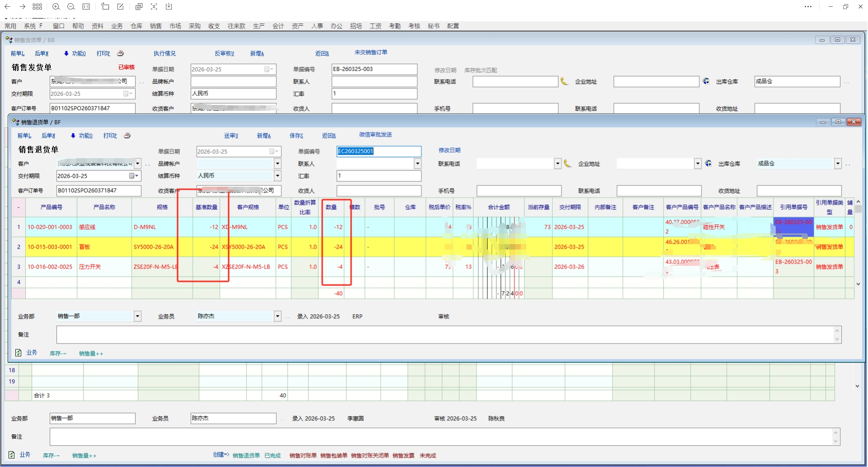Click the yellow phone icon in 销售退货单
The width and height of the screenshot is (868, 467).
pos(567,164)
